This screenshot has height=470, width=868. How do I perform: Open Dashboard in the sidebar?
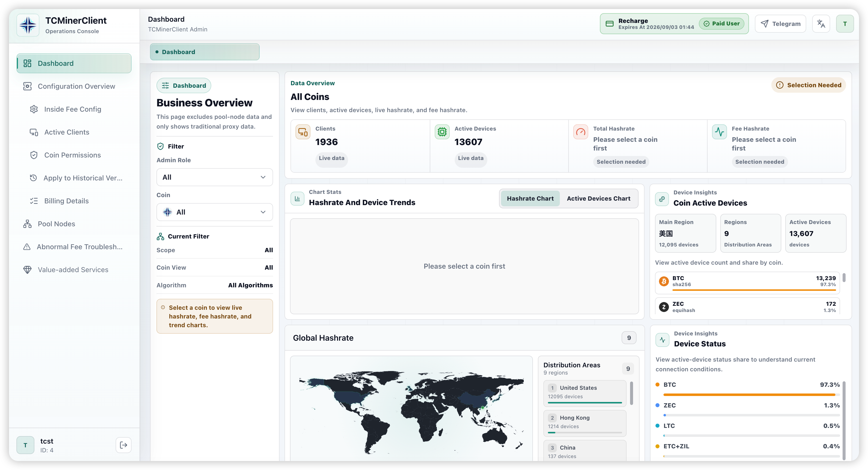pyautogui.click(x=74, y=63)
